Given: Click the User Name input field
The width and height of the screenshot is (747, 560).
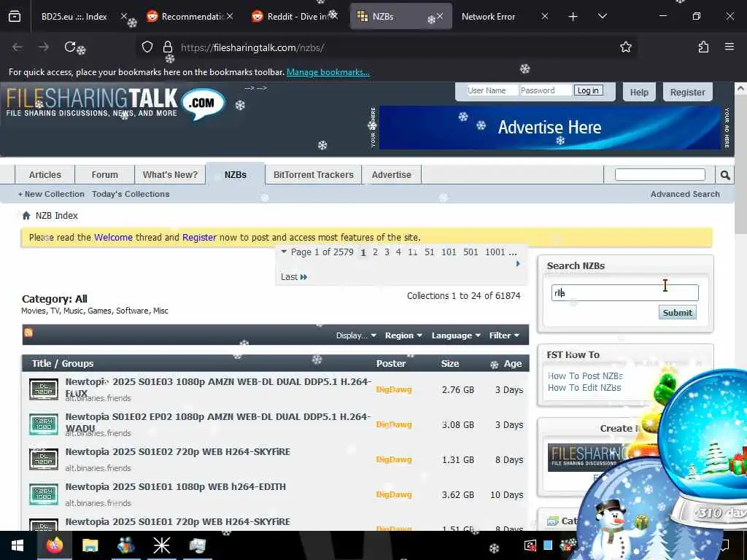Looking at the screenshot, I should point(492,90).
